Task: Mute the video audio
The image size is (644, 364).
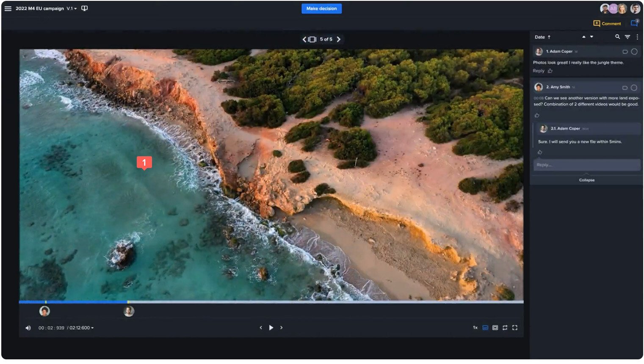Action: (28, 327)
